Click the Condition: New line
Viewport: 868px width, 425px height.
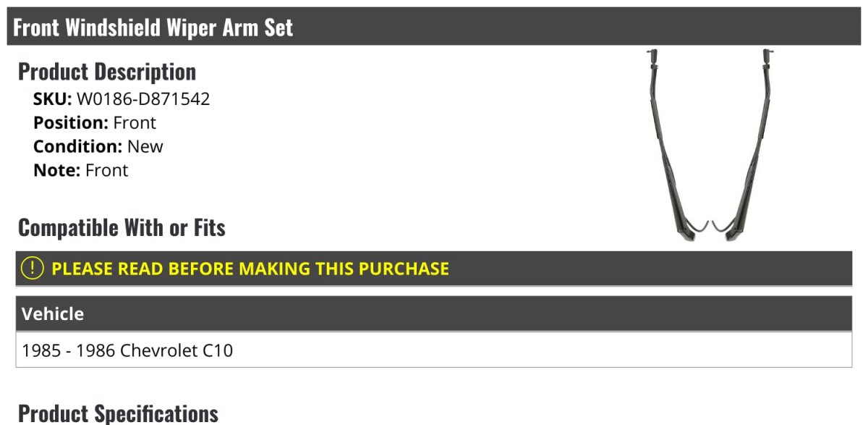[98, 146]
